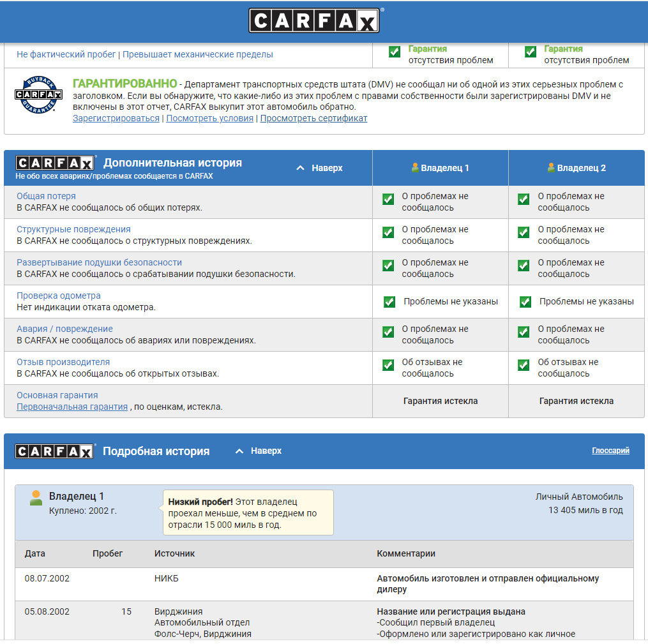Screen dimensions: 648x644
Task: Open the Авария / повреждение link
Action: pos(64,329)
